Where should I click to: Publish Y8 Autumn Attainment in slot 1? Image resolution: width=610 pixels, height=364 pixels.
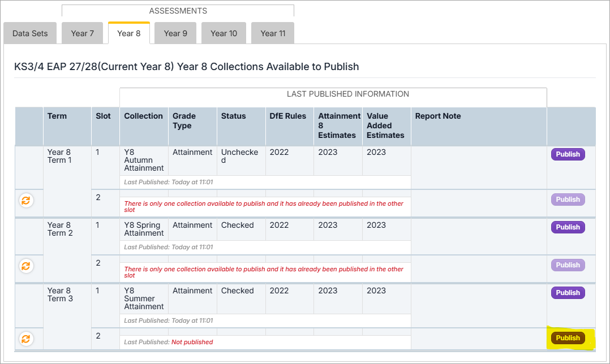click(x=568, y=154)
